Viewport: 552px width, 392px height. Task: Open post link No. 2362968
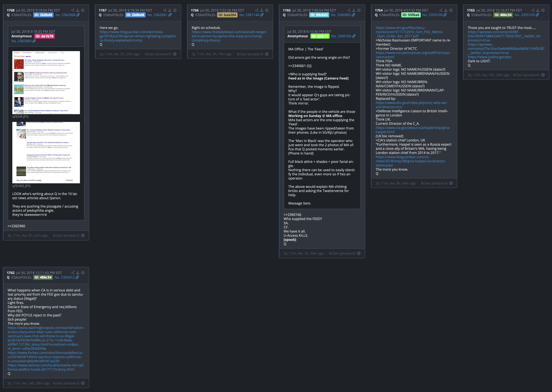coord(67,15)
